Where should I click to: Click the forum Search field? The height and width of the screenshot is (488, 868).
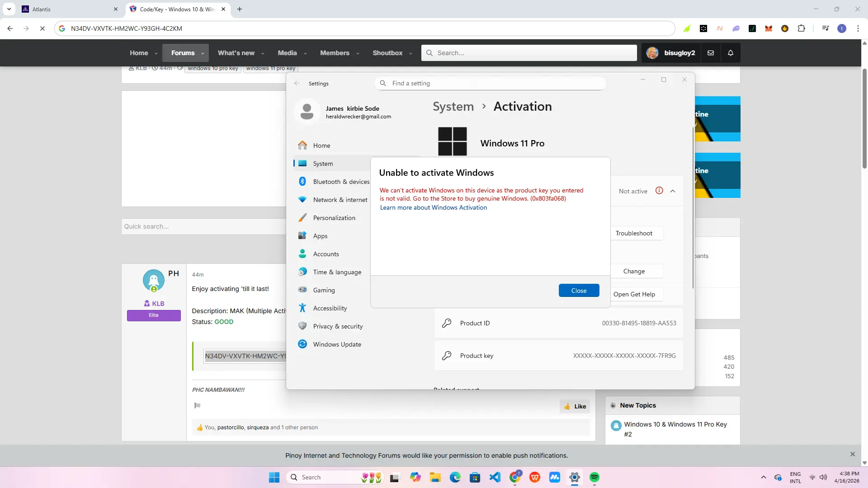(x=529, y=53)
